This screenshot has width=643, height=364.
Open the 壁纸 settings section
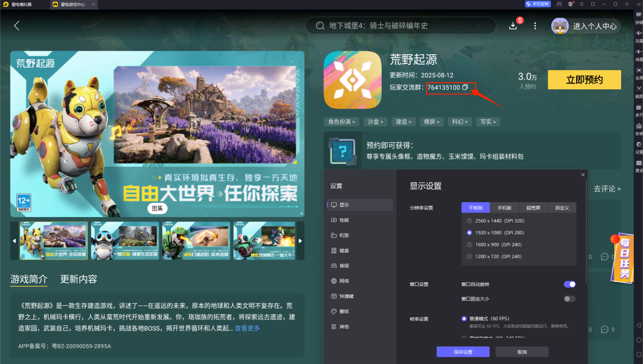(x=360, y=311)
